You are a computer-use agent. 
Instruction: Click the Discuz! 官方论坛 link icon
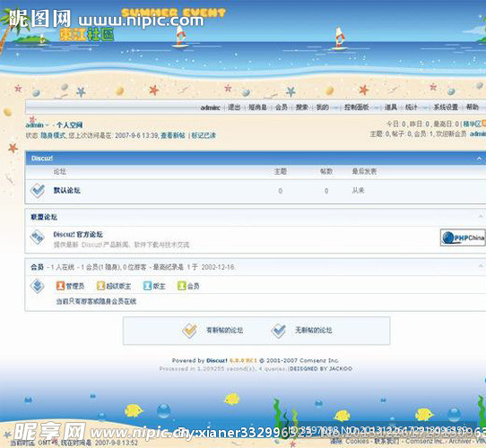click(x=37, y=237)
